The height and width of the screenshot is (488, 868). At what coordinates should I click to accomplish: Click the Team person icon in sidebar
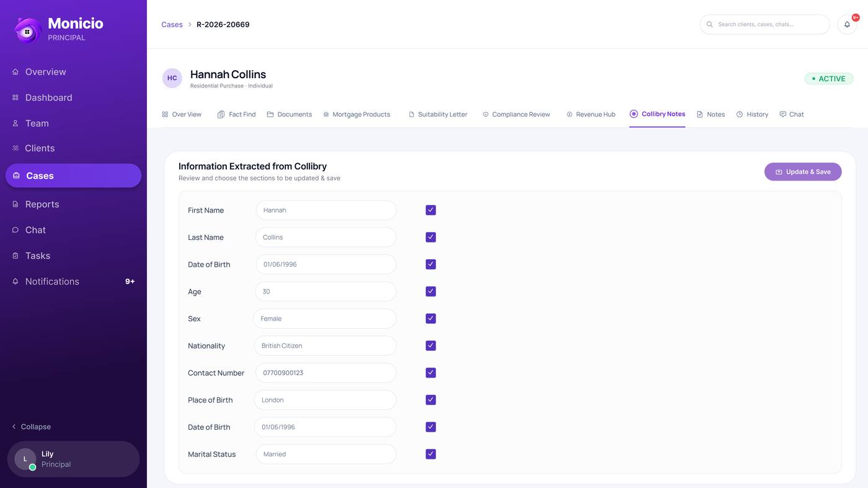pyautogui.click(x=15, y=123)
